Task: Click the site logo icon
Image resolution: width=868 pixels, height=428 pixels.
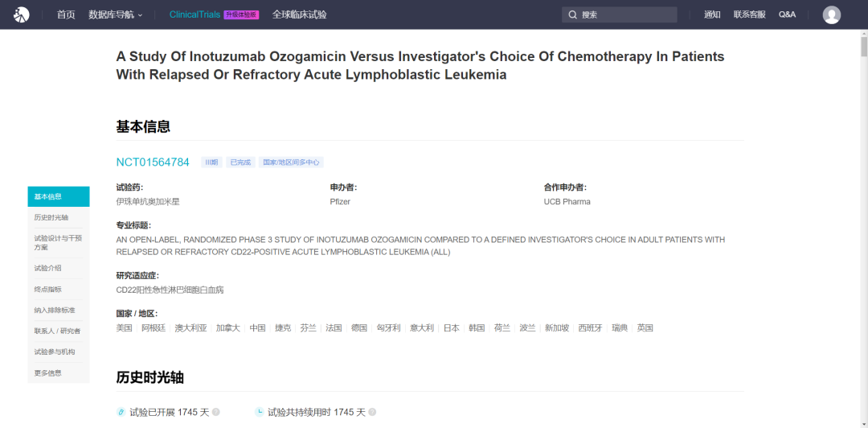Action: coord(22,15)
